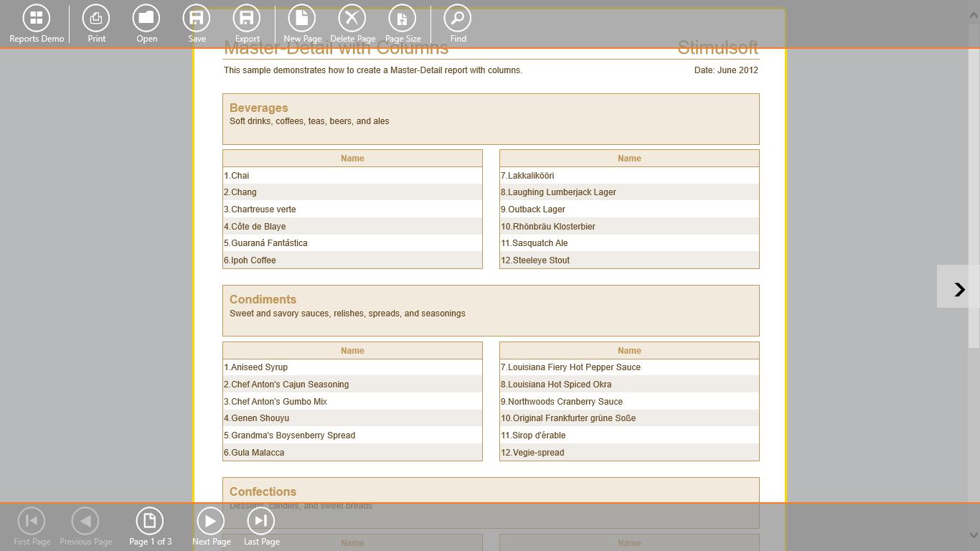The width and height of the screenshot is (980, 551).
Task: Click the 7.Lakkalikööri row
Action: point(629,175)
